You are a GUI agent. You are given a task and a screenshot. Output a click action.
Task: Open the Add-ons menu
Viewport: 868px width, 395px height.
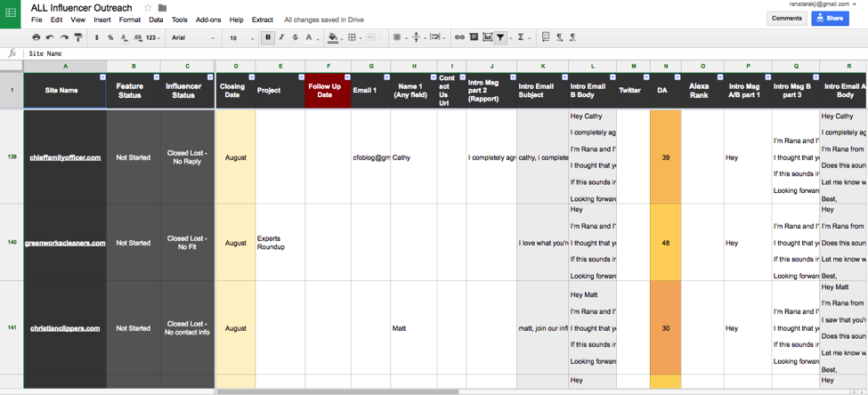pyautogui.click(x=208, y=20)
